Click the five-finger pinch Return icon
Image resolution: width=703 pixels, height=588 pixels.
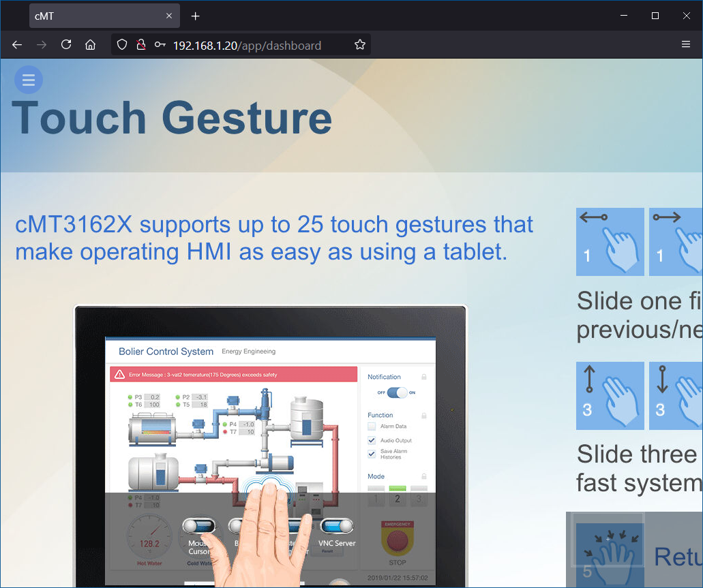point(610,555)
